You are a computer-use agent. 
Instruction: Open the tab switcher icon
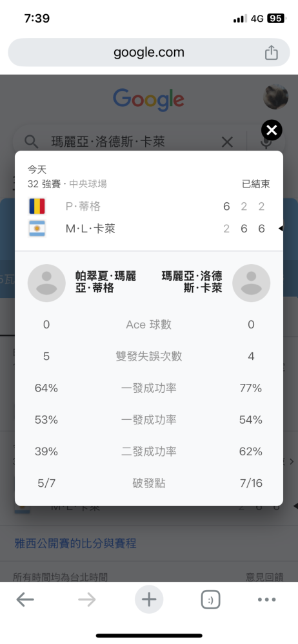(x=210, y=600)
